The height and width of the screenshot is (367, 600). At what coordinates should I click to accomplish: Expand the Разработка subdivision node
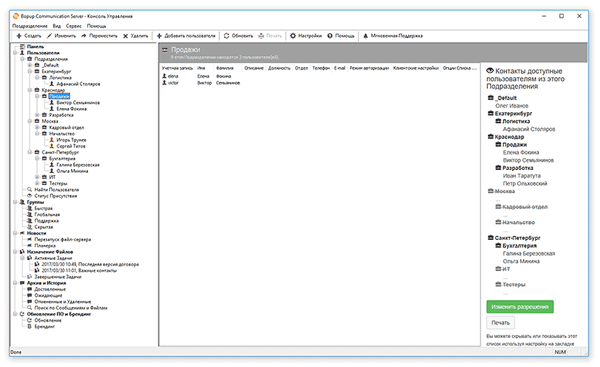(37, 115)
